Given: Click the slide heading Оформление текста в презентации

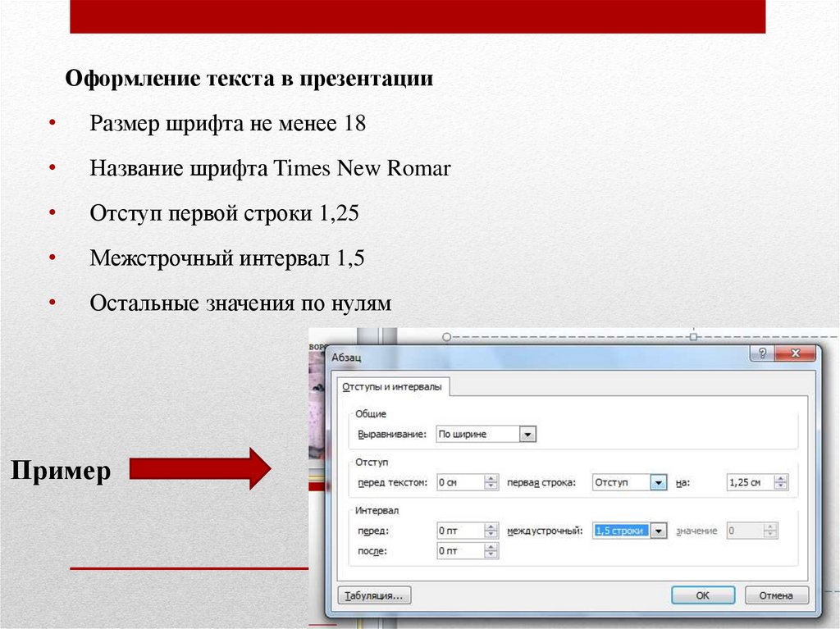Looking at the screenshot, I should [249, 78].
